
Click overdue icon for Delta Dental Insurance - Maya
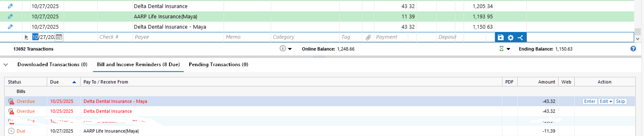point(11,101)
